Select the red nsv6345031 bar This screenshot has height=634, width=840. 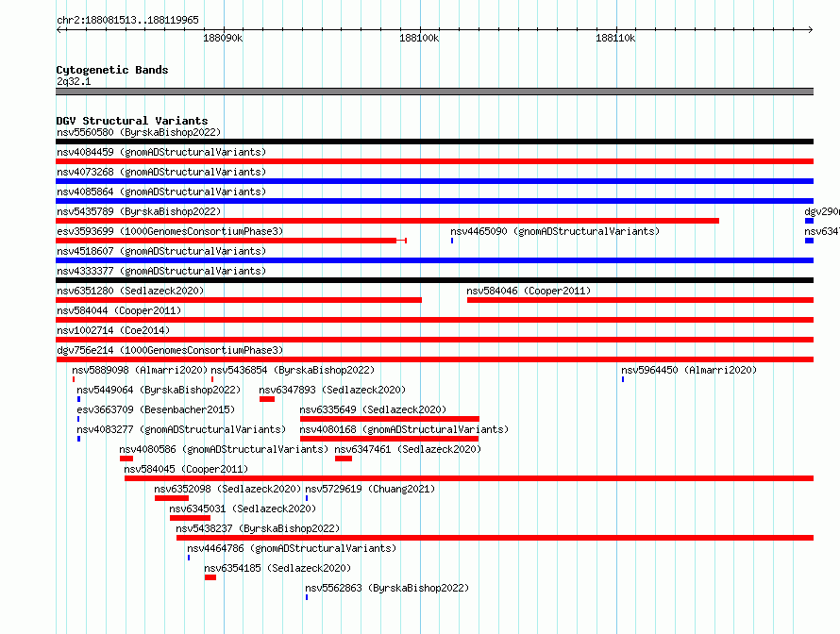[190, 518]
